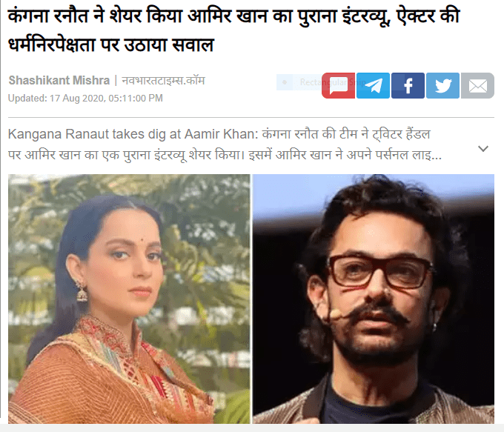Share article on Twitter icon
Screen dimensions: 504x432
[x=442, y=85]
